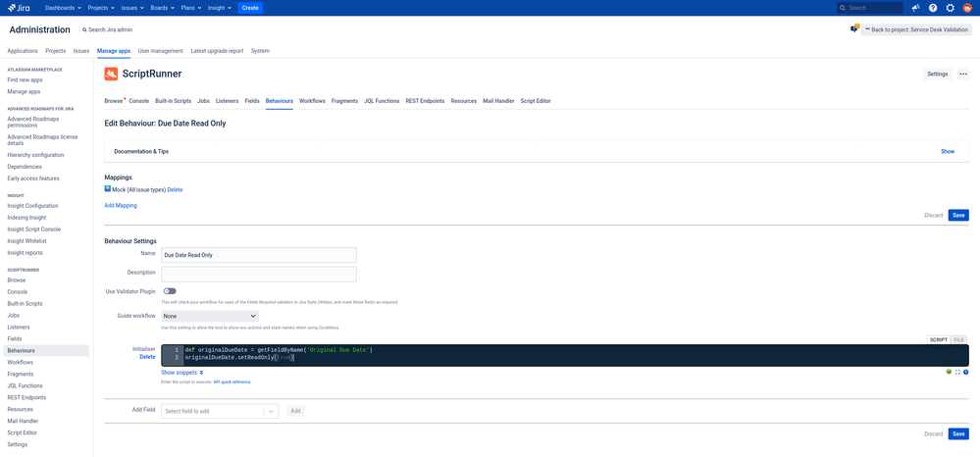Open Insight Script Console in sidebar

coord(33,229)
